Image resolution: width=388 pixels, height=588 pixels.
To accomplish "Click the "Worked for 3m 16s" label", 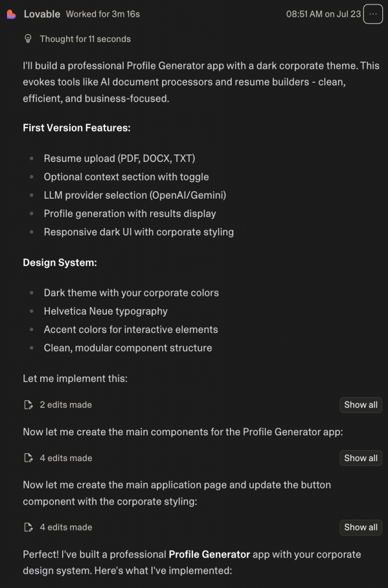I will pyautogui.click(x=103, y=14).
